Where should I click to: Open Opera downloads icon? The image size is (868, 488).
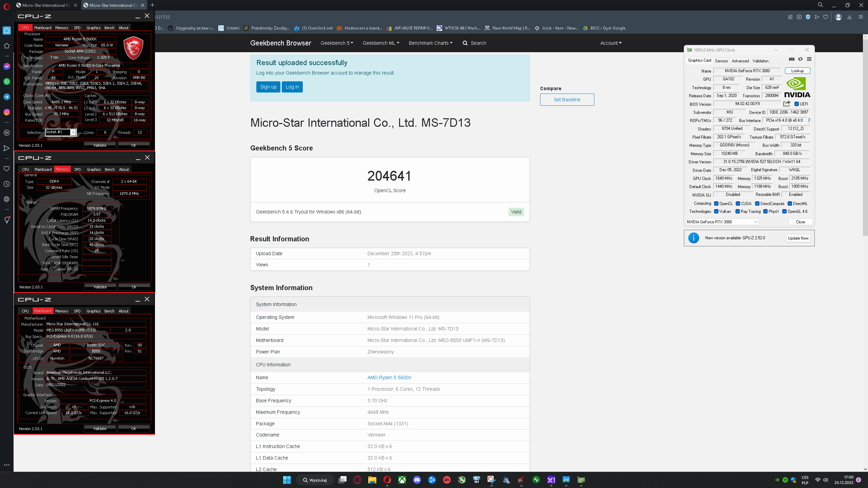pyautogui.click(x=849, y=17)
